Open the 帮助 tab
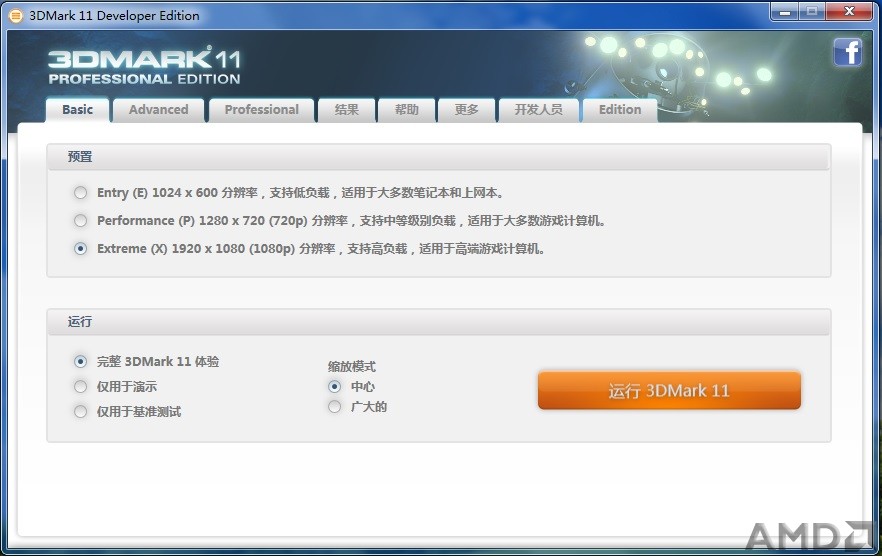The image size is (882, 557). [x=407, y=110]
